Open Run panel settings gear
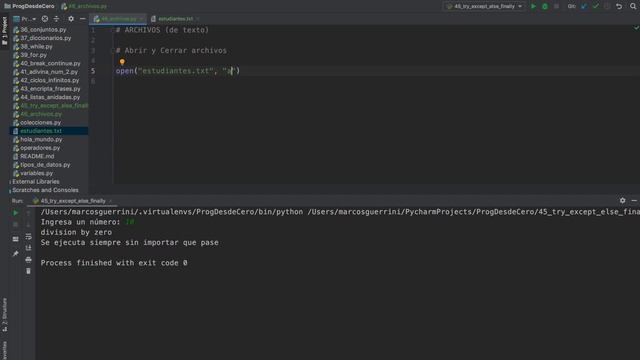The width and height of the screenshot is (640, 360). (x=622, y=200)
